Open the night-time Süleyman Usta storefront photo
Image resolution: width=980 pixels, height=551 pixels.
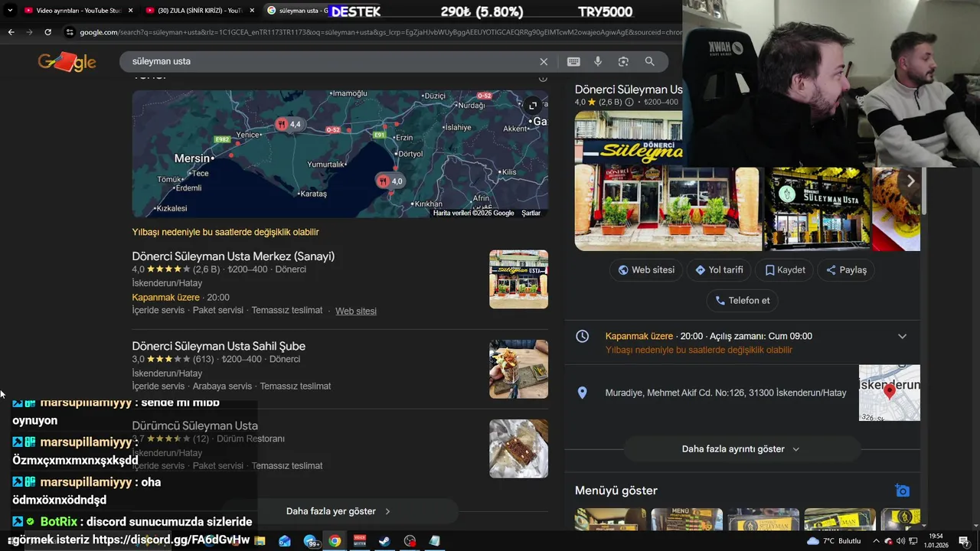(x=817, y=208)
